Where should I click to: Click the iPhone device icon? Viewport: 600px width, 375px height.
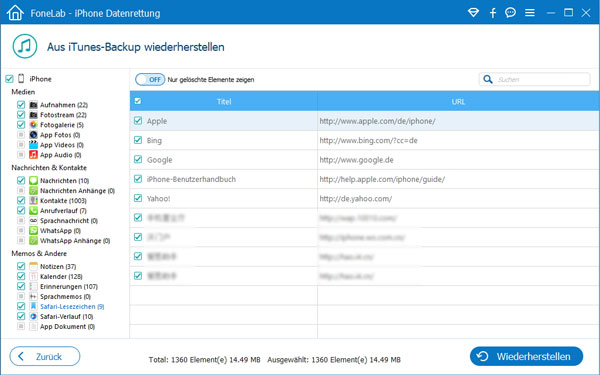pyautogui.click(x=21, y=78)
